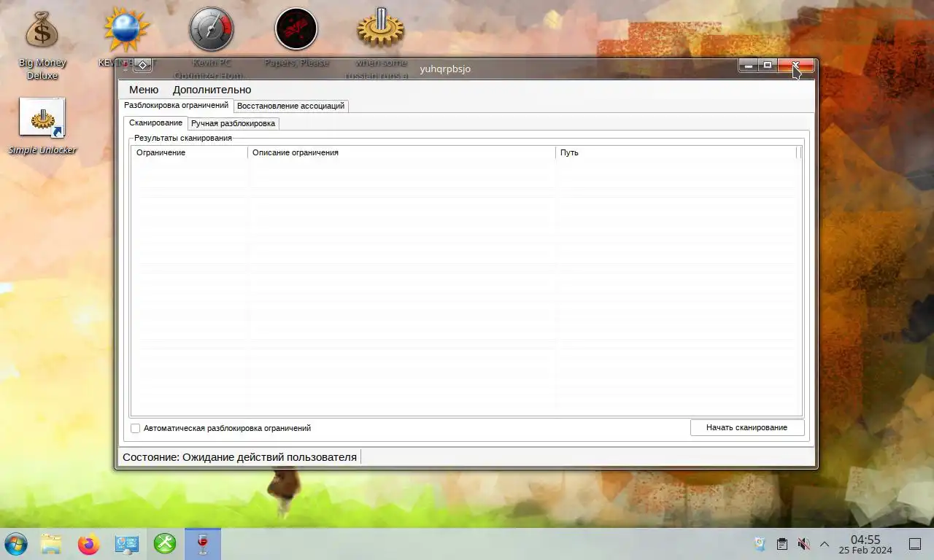Click the yuhqrpbsjo window title

445,69
